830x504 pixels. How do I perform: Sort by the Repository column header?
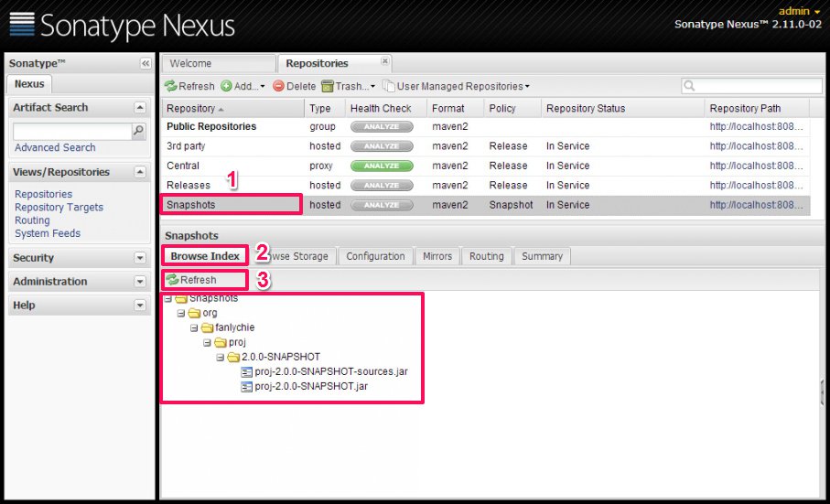(233, 109)
